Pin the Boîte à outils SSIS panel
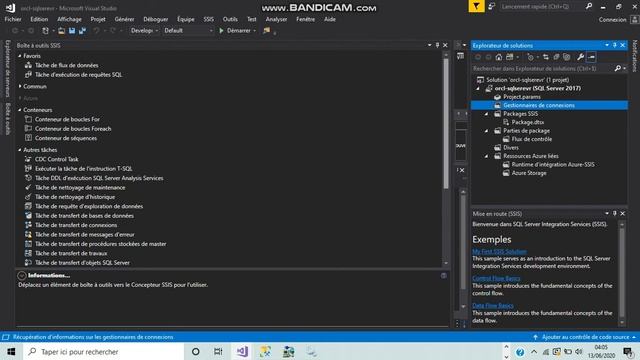640x360 pixels. tap(437, 45)
